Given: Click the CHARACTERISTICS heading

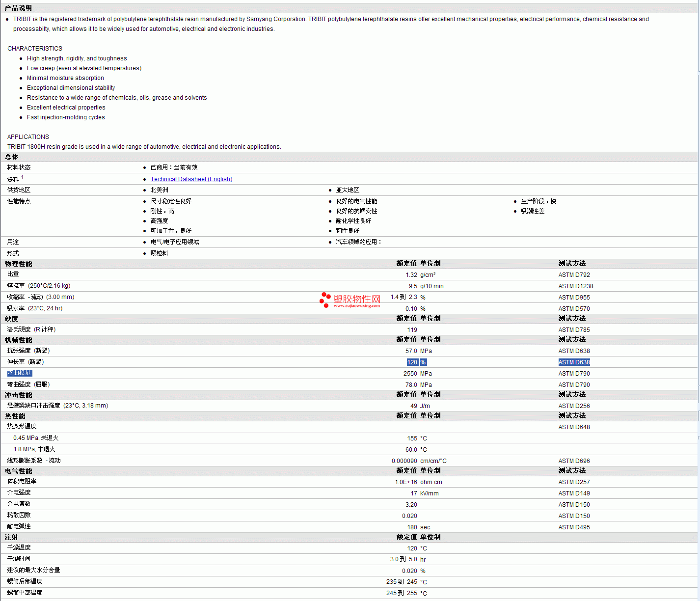Looking at the screenshot, I should tap(35, 49).
